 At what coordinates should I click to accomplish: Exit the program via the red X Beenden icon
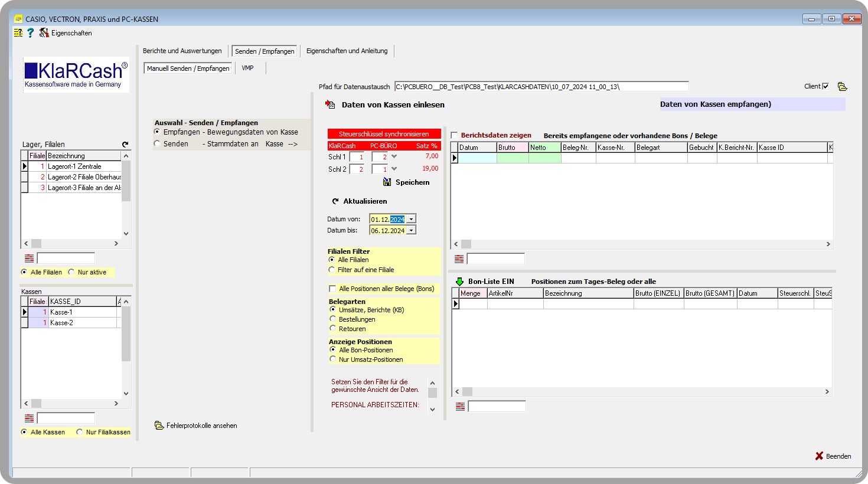pyautogui.click(x=818, y=456)
